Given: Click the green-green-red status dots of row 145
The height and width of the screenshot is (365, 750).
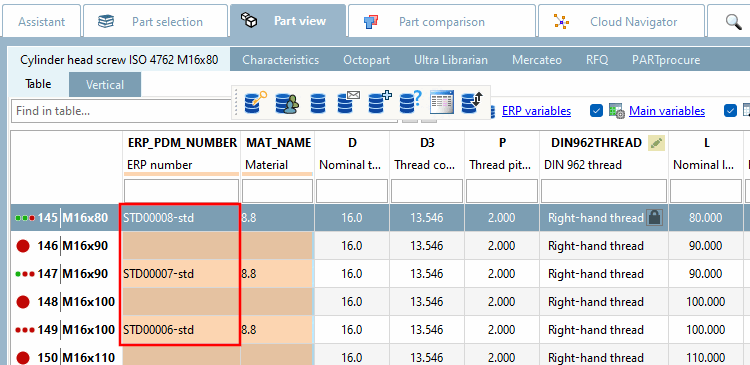Looking at the screenshot, I should click(25, 218).
